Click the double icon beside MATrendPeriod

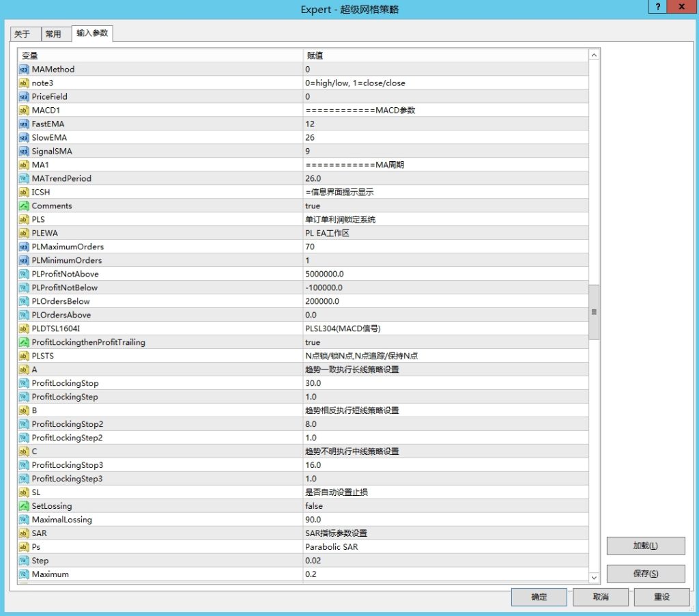point(24,178)
